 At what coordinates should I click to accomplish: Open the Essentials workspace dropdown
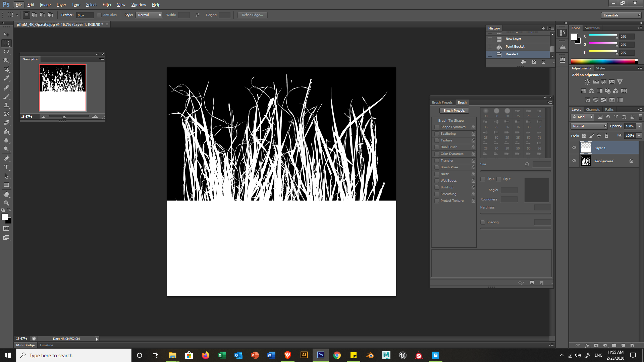pos(621,15)
